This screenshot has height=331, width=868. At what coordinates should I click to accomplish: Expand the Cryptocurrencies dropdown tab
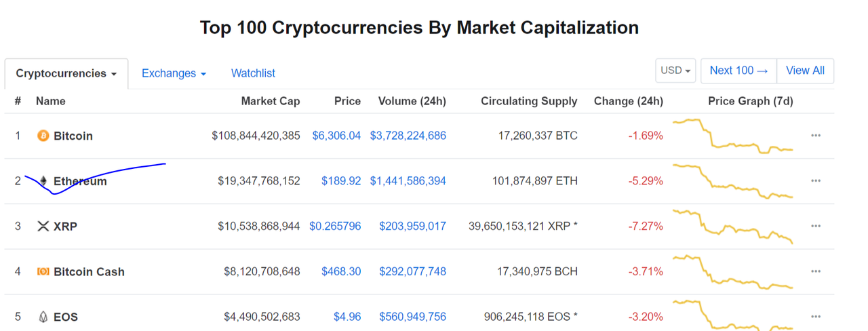tap(66, 73)
